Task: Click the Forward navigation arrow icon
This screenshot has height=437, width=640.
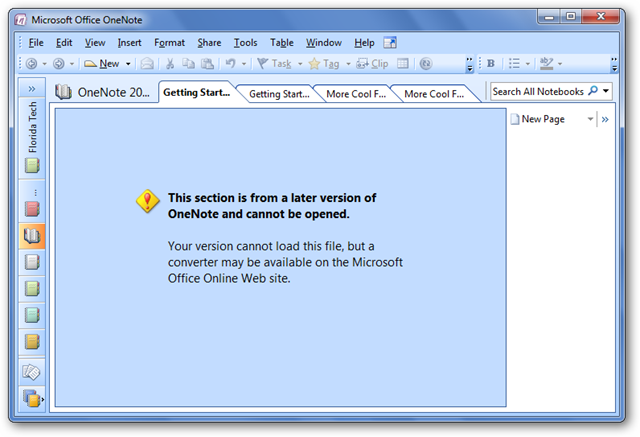Action: point(59,64)
